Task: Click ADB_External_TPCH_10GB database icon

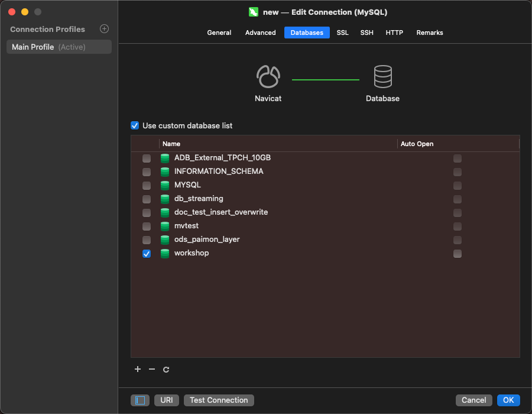Action: pos(165,158)
